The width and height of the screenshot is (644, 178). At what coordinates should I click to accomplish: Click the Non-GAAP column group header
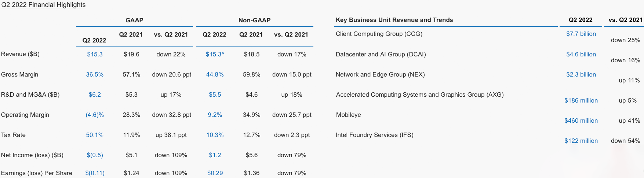pyautogui.click(x=254, y=20)
